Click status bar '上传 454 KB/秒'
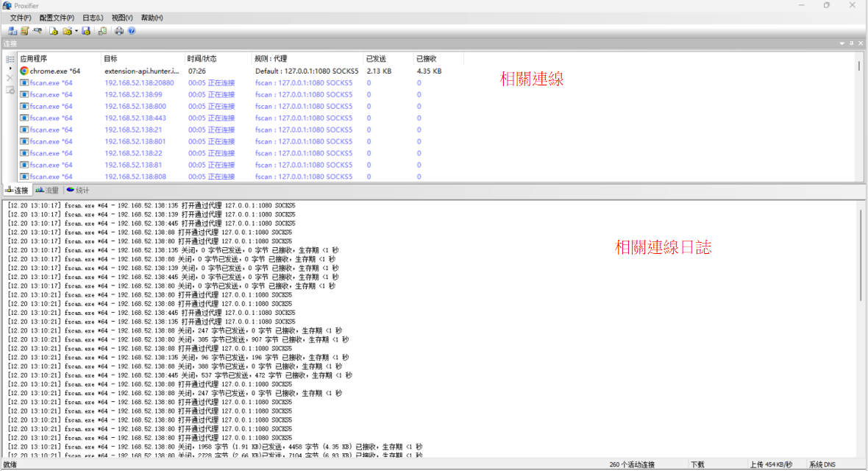This screenshot has height=471, width=868. 771,464
